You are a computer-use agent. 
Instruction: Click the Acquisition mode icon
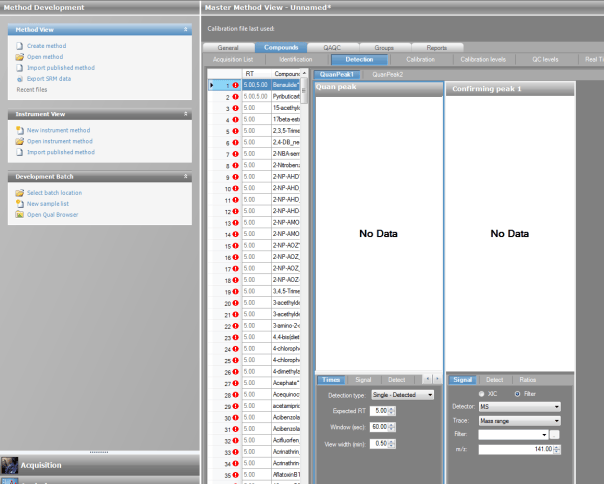click(x=10, y=465)
